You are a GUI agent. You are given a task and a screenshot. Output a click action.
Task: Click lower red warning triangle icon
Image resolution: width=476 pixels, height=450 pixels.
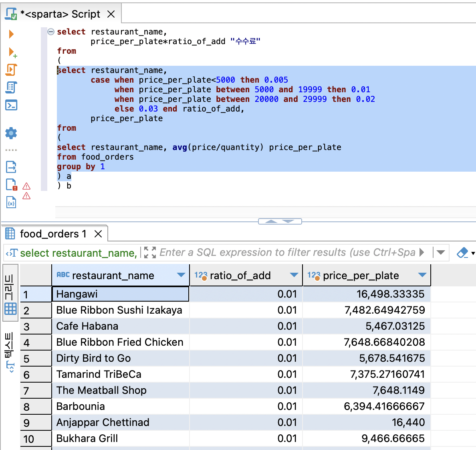[x=26, y=196]
